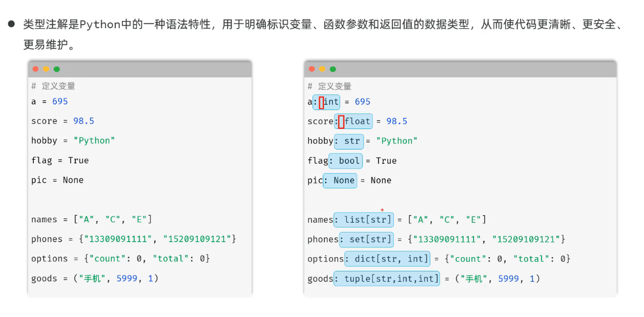Click the highlighted ': bool' annotation
This screenshot has width=644, height=317.
346,161
